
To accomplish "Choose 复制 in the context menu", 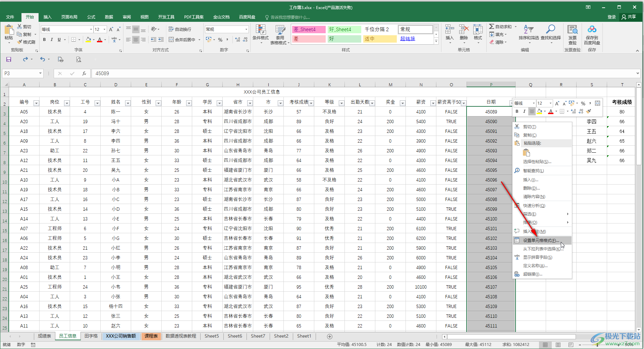I will pos(542,135).
